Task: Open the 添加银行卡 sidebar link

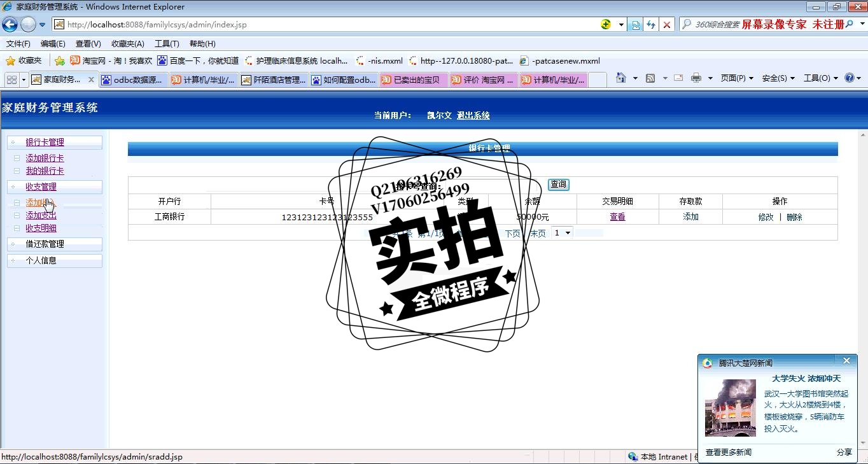Action: point(45,158)
